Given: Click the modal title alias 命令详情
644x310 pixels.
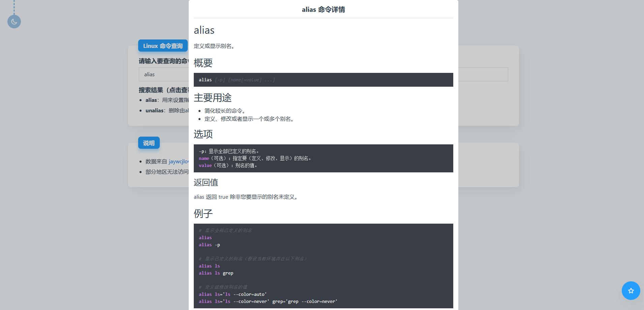Looking at the screenshot, I should coord(323,9).
